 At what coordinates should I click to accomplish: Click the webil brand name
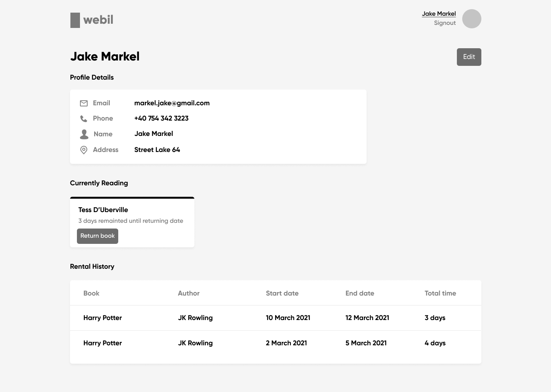[x=98, y=20]
